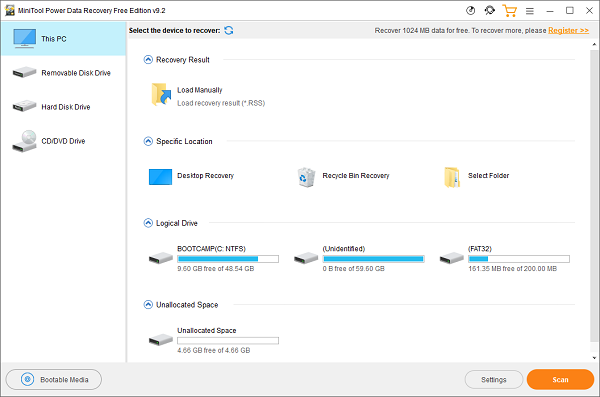The height and width of the screenshot is (397, 600).
Task: Click 'BOOTCAMP(C: NTFS)' drive name
Action: tap(211, 248)
